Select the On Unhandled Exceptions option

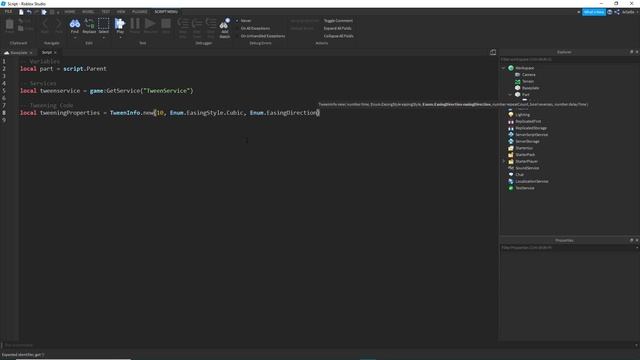[x=263, y=36]
